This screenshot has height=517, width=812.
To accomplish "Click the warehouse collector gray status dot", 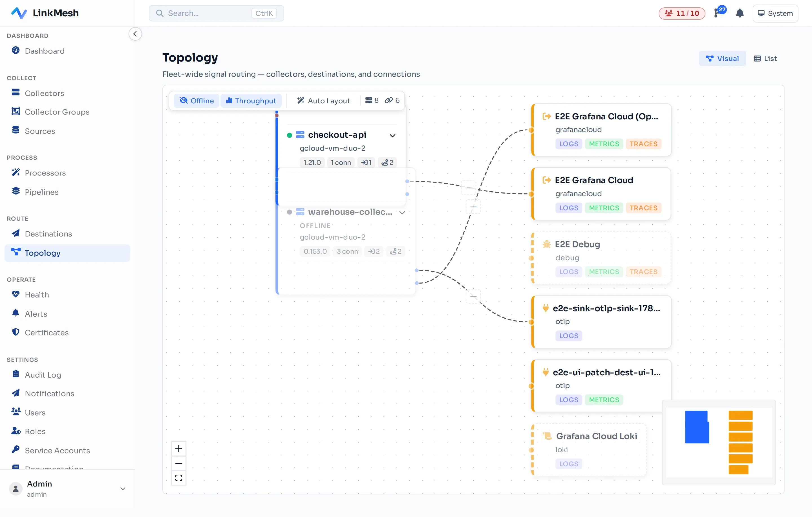I will pos(289,212).
